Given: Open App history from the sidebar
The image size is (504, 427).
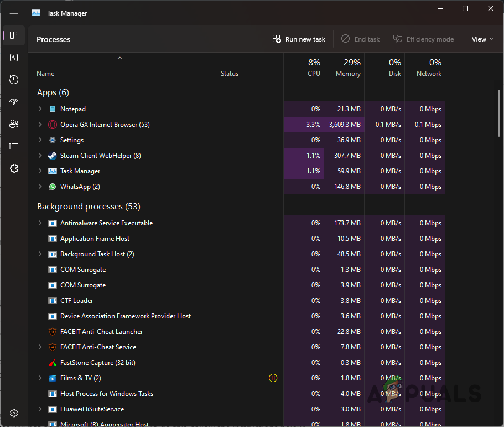Looking at the screenshot, I should pyautogui.click(x=13, y=79).
